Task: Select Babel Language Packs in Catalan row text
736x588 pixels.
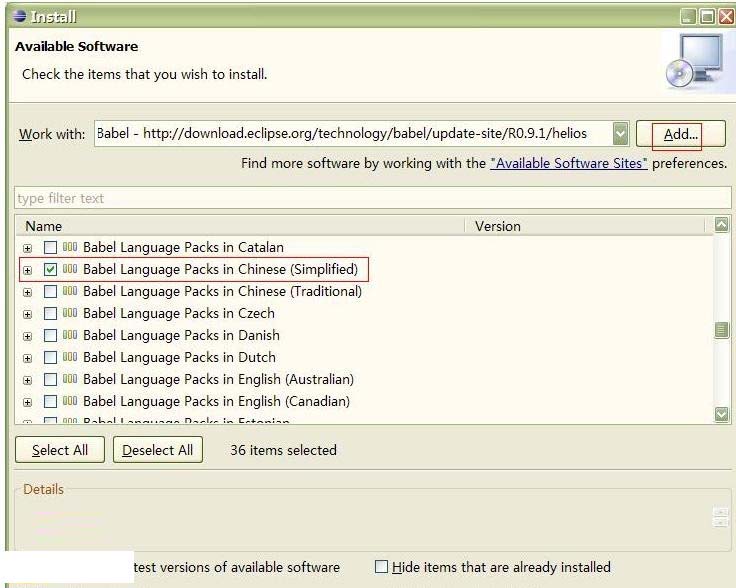Action: [183, 247]
